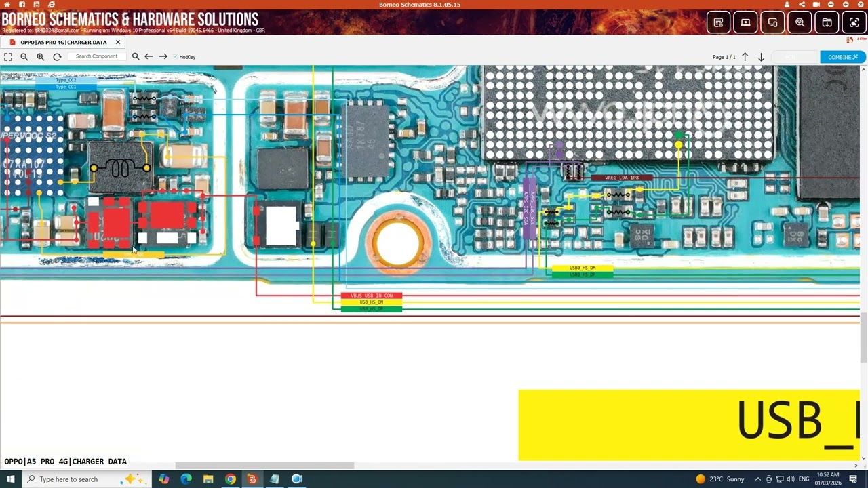Toggle the HotKey checkbox
This screenshot has width=868, height=488.
coord(175,57)
